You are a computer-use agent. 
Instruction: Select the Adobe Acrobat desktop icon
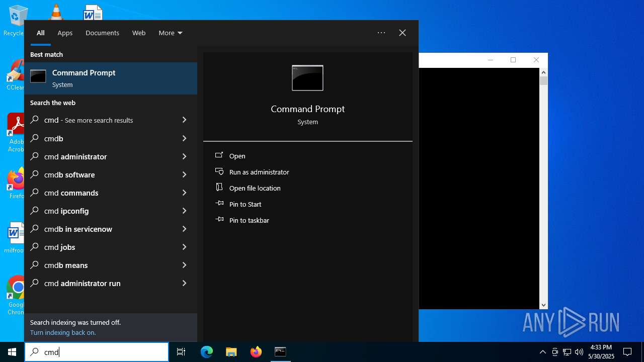pos(15,133)
